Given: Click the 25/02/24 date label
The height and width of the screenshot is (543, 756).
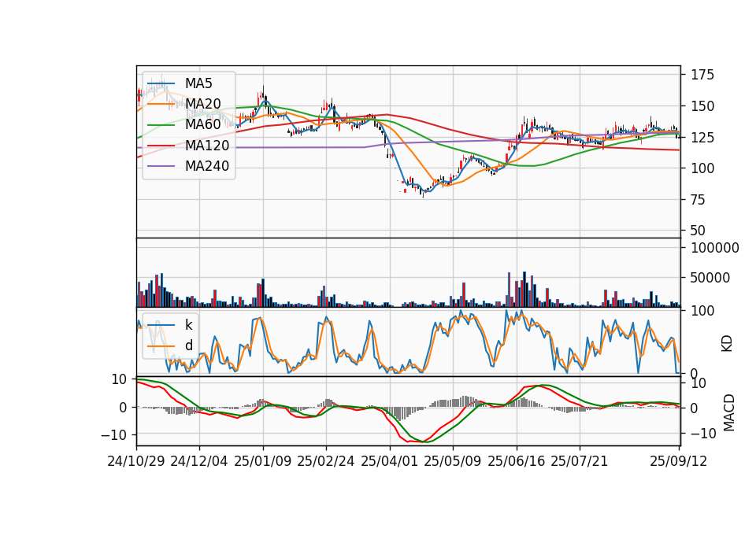Looking at the screenshot, I should (326, 461).
